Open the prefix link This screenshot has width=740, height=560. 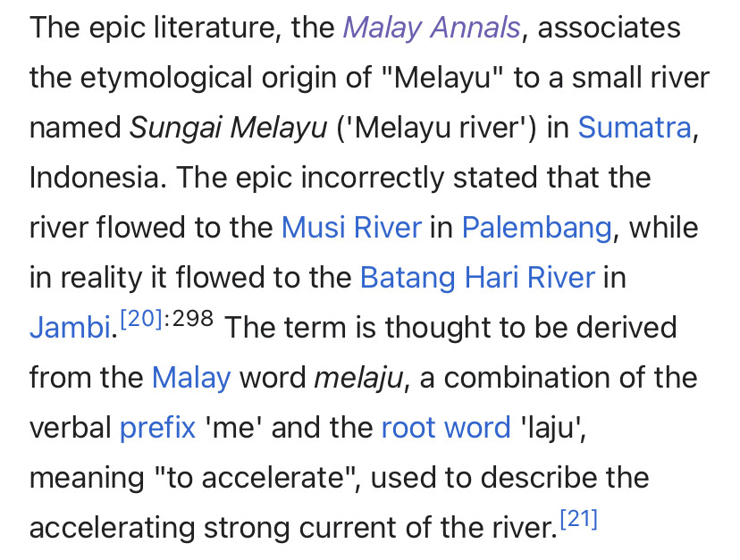pyautogui.click(x=157, y=428)
